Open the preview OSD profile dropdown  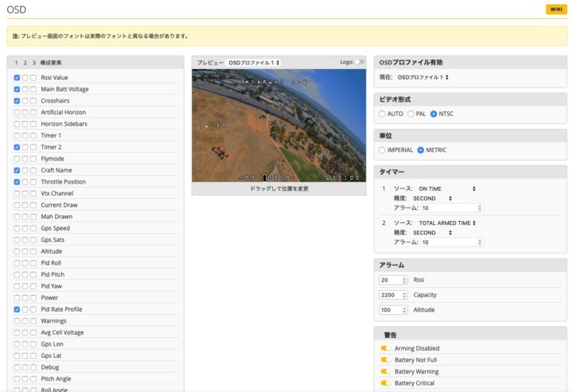pyautogui.click(x=254, y=62)
